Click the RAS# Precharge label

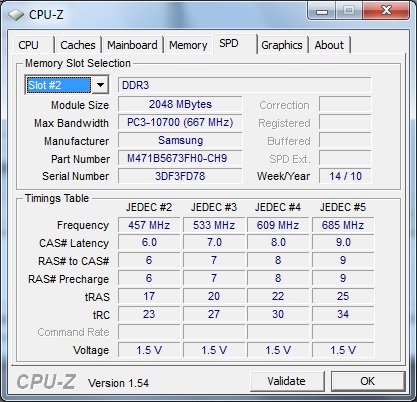(68, 279)
